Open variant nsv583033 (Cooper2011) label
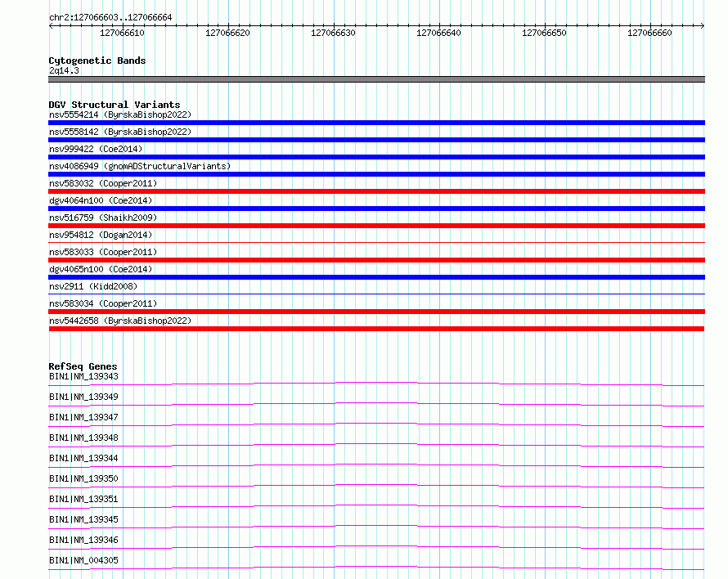728x579 pixels. click(103, 252)
